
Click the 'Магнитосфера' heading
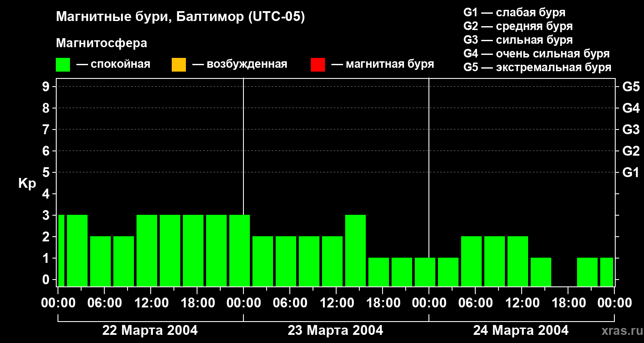tap(102, 43)
